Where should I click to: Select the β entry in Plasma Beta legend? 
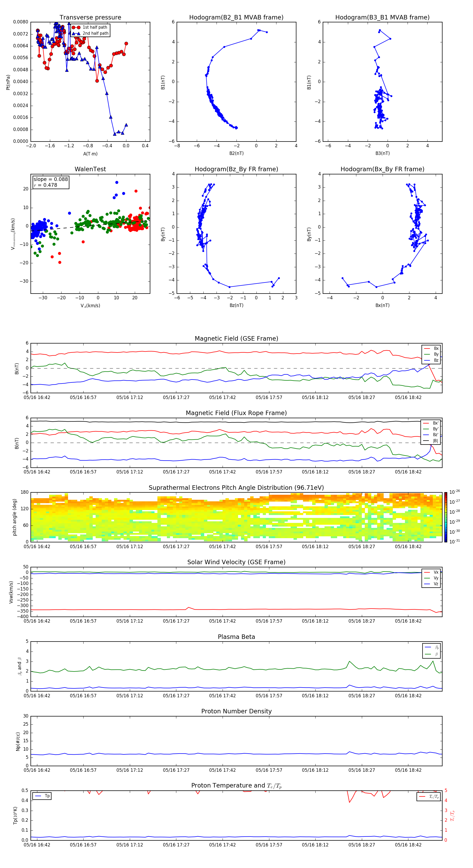pyautogui.click(x=432, y=654)
